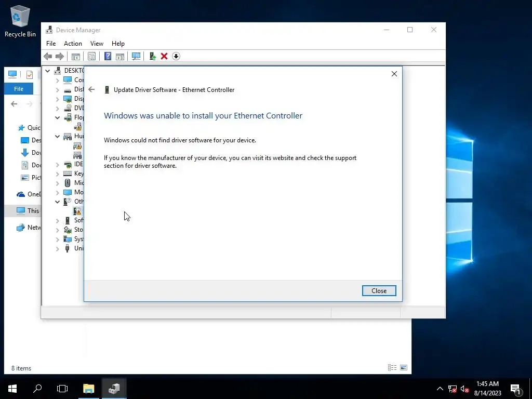Click the File Explorer back arrow
This screenshot has width=532, height=399.
[x=14, y=104]
